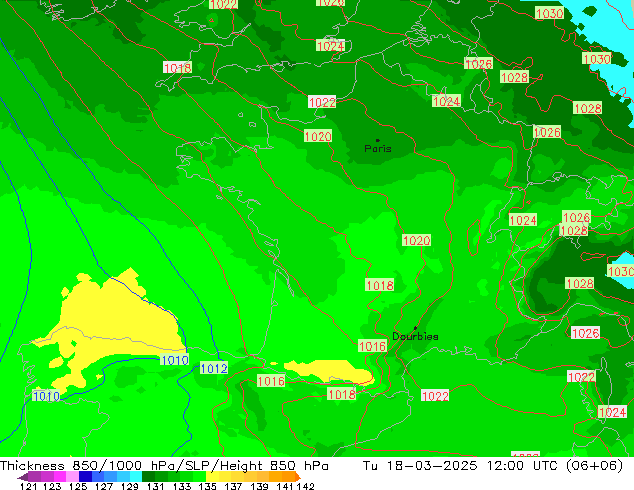Click the legend value 139

click(259, 486)
